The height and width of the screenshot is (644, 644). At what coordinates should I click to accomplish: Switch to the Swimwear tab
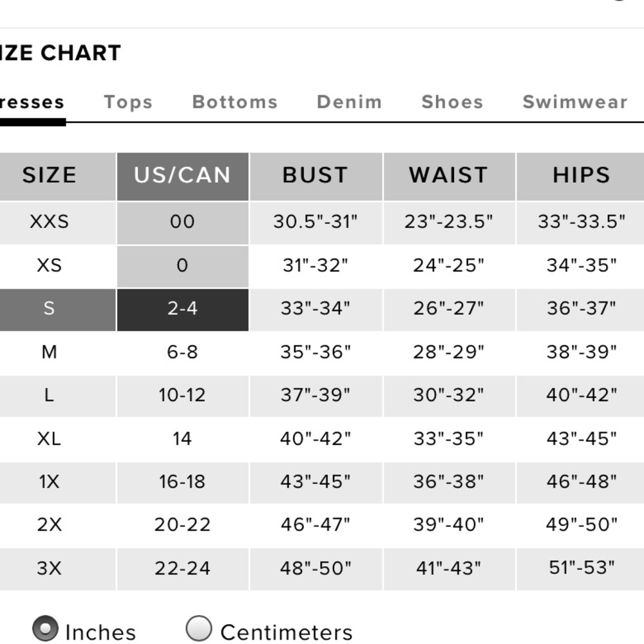click(575, 102)
